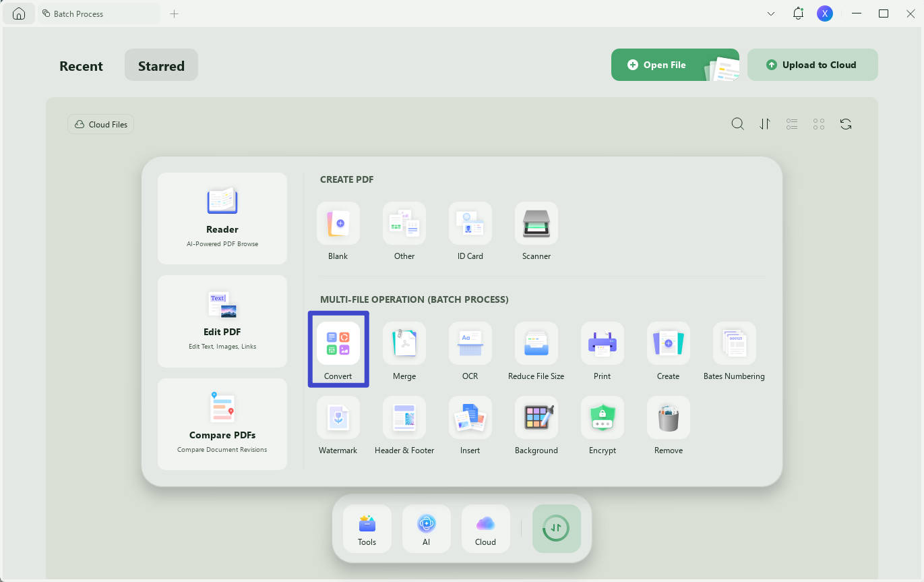Open the Convert batch tool
Screen dimensions: 924x582
[x=338, y=349]
